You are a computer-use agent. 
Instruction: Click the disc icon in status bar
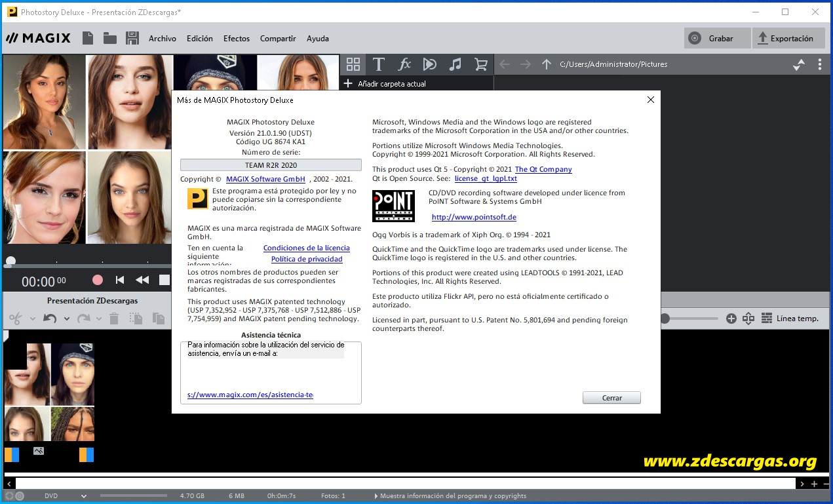coord(20,496)
